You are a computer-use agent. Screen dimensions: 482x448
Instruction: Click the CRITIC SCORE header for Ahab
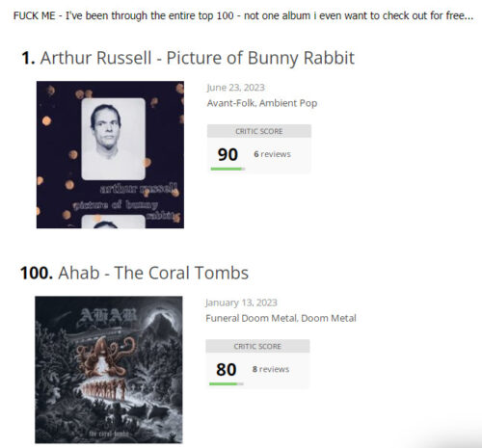pos(257,347)
